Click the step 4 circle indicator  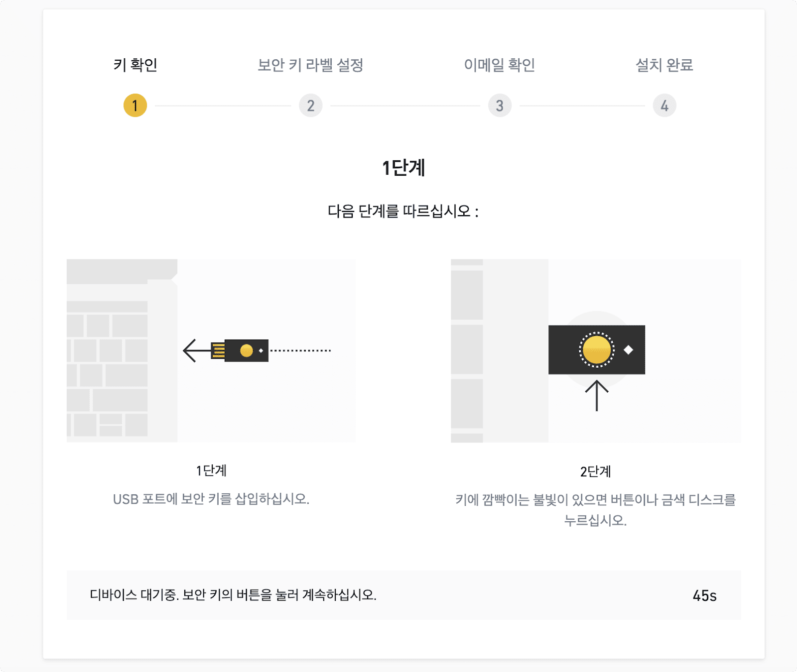(664, 106)
